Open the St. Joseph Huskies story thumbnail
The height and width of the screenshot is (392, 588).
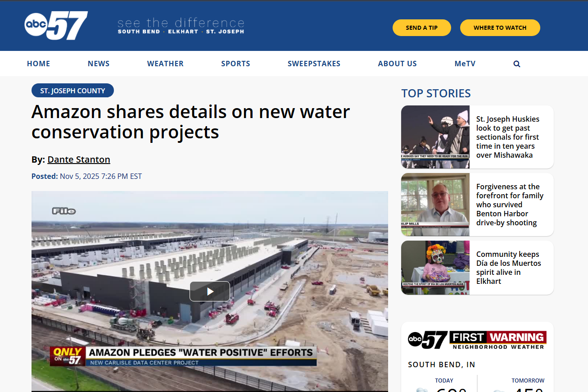[435, 137]
